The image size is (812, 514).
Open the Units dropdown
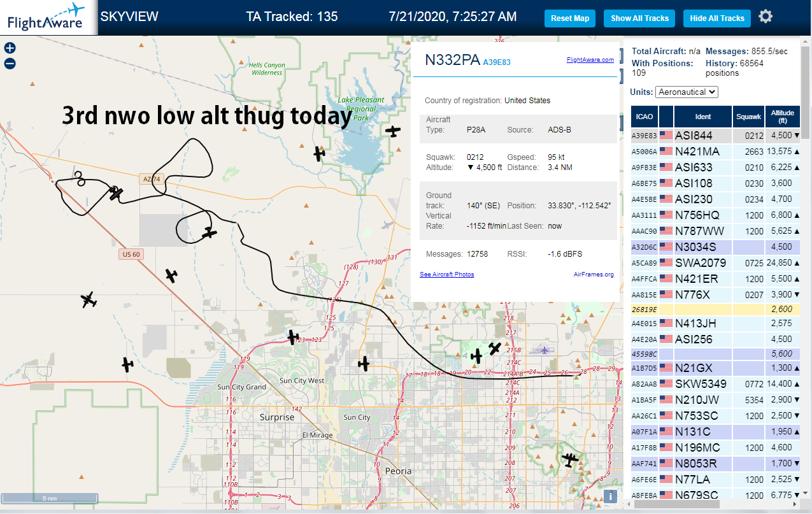pyautogui.click(x=687, y=92)
